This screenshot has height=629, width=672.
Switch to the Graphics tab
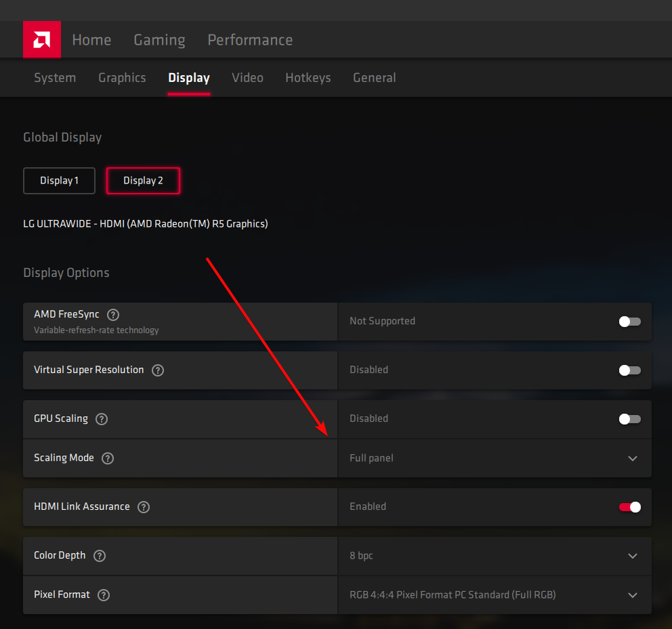(x=122, y=78)
